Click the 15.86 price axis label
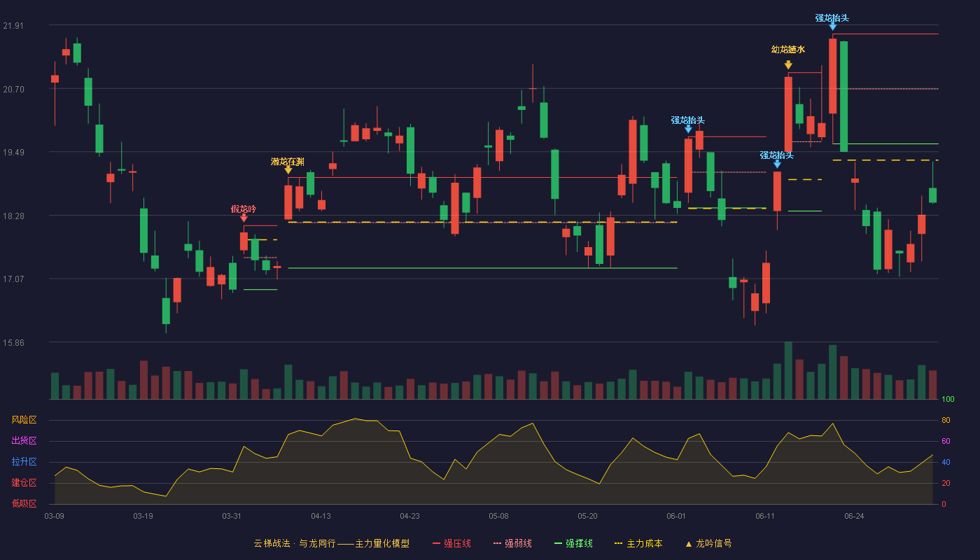This screenshot has height=560, width=980. tap(13, 343)
